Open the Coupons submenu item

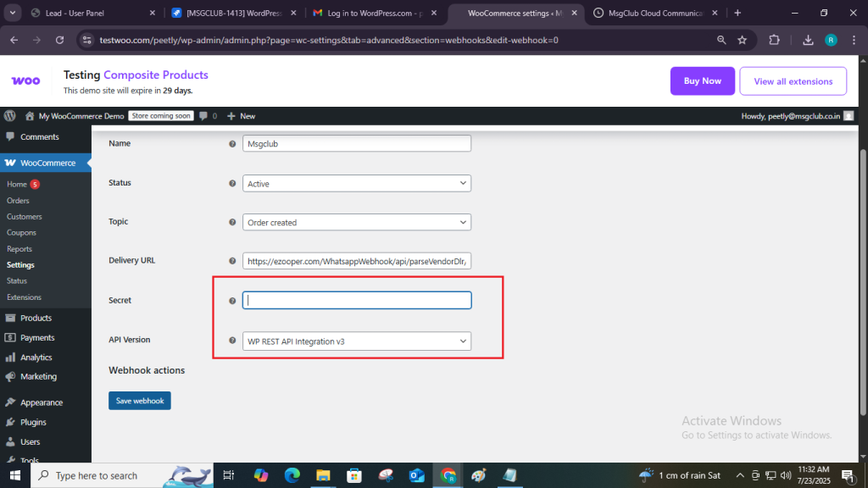pyautogui.click(x=21, y=232)
